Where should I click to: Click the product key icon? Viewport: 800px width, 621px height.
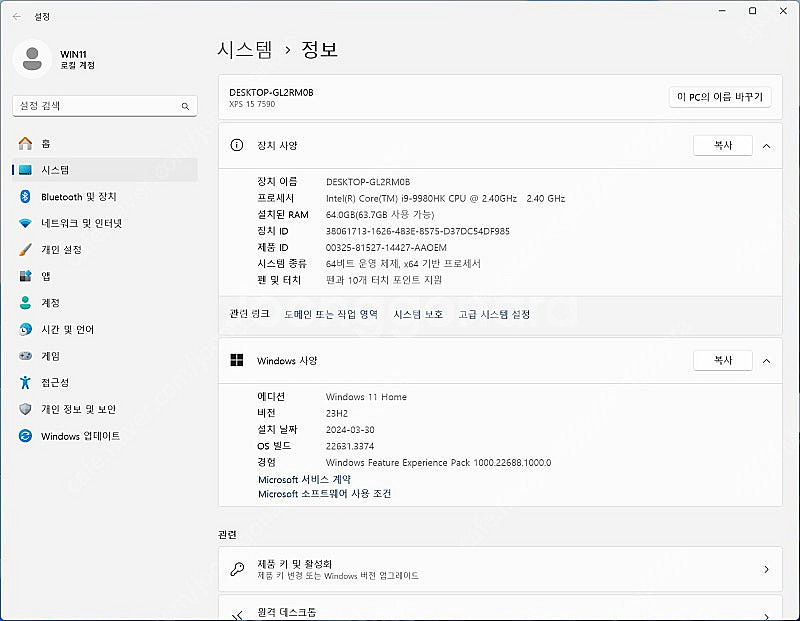[237, 569]
